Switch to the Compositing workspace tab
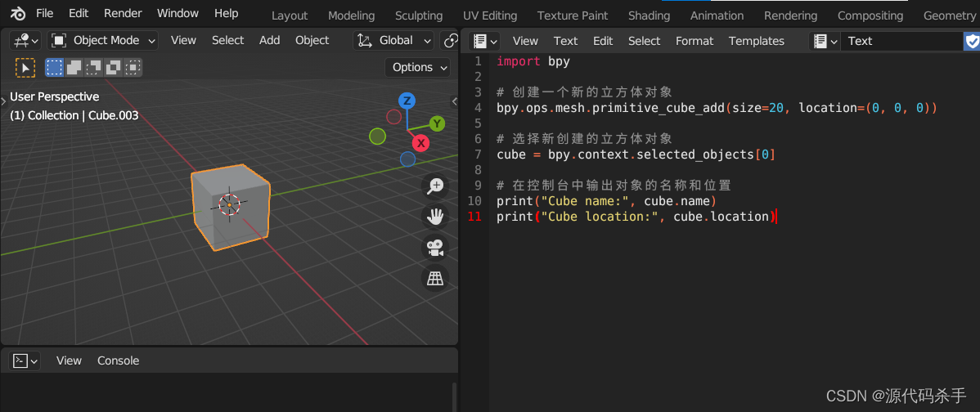980x412 pixels. point(870,16)
